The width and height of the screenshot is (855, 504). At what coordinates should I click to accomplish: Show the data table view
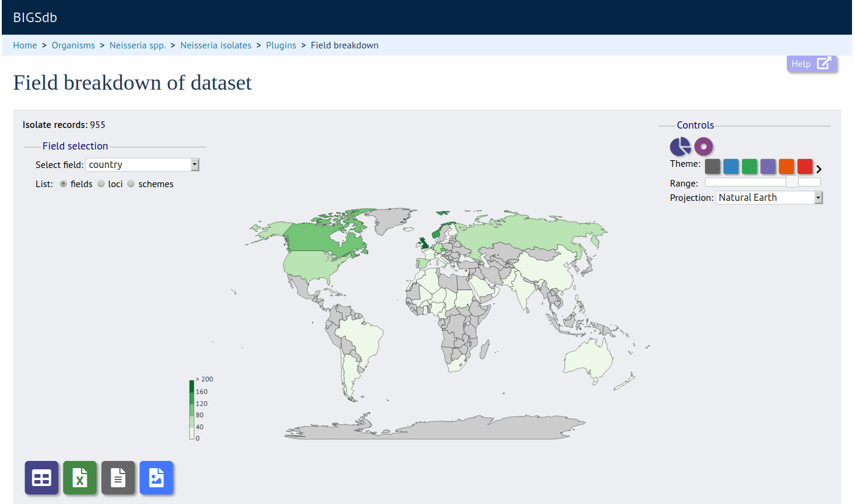[41, 478]
